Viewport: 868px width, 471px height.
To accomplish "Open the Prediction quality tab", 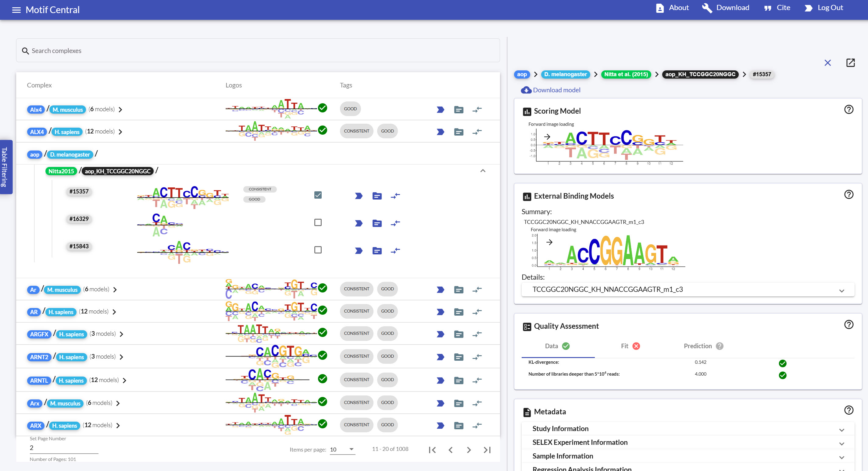I will click(702, 346).
